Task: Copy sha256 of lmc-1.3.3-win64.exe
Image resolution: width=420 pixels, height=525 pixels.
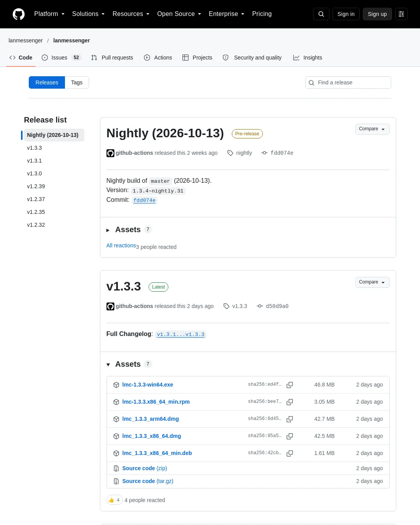Action: pyautogui.click(x=290, y=385)
